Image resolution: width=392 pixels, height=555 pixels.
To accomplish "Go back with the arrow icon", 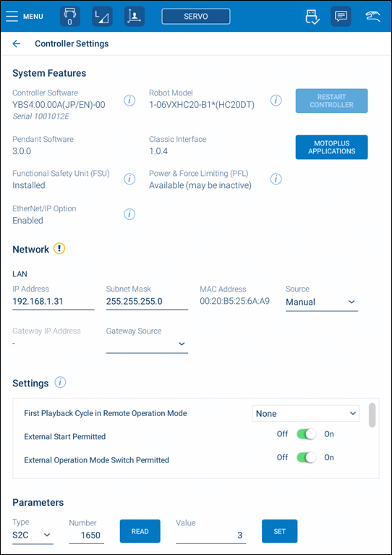I will [x=17, y=44].
